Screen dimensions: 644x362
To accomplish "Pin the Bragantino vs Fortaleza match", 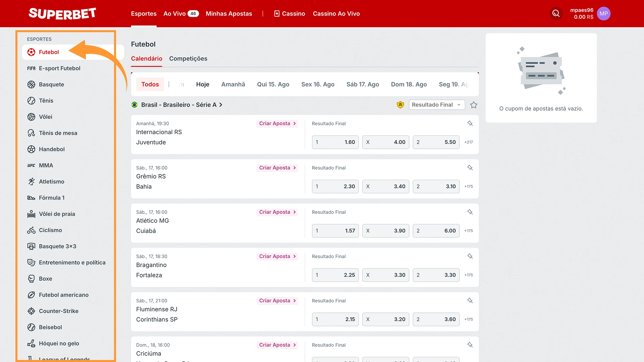I will click(470, 256).
